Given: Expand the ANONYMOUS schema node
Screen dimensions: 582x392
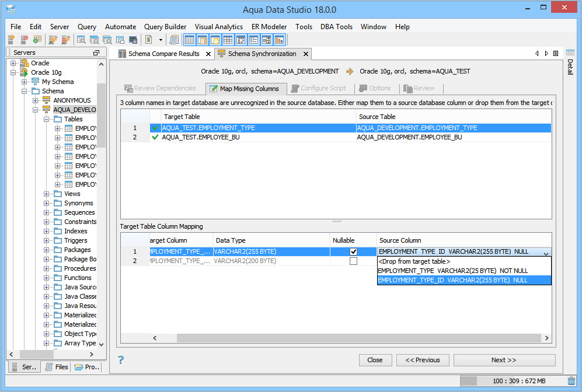Looking at the screenshot, I should pyautogui.click(x=36, y=100).
